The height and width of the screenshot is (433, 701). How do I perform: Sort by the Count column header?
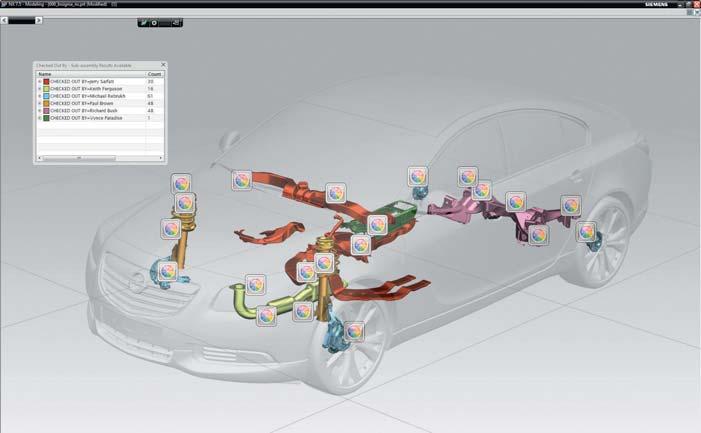click(x=155, y=74)
